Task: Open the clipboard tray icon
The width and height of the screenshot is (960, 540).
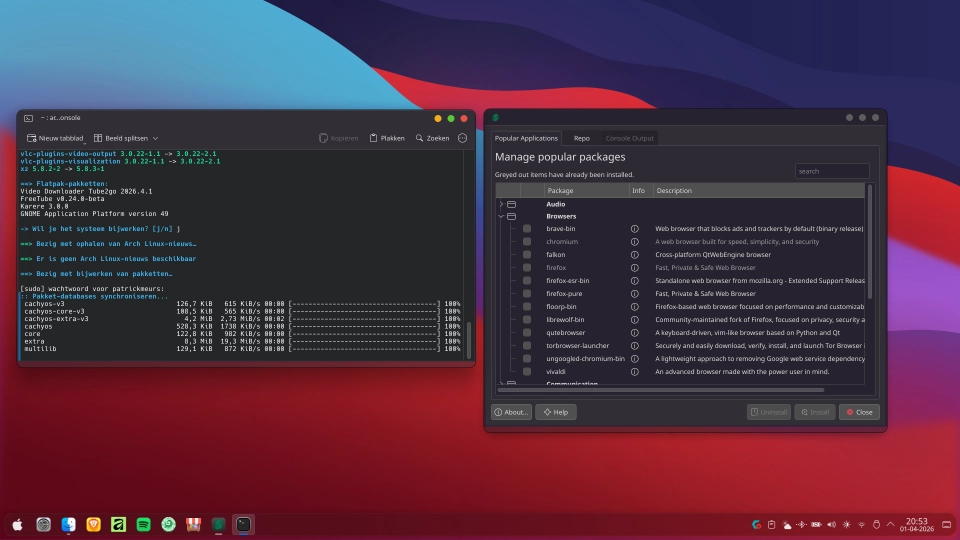Action: pyautogui.click(x=771, y=525)
